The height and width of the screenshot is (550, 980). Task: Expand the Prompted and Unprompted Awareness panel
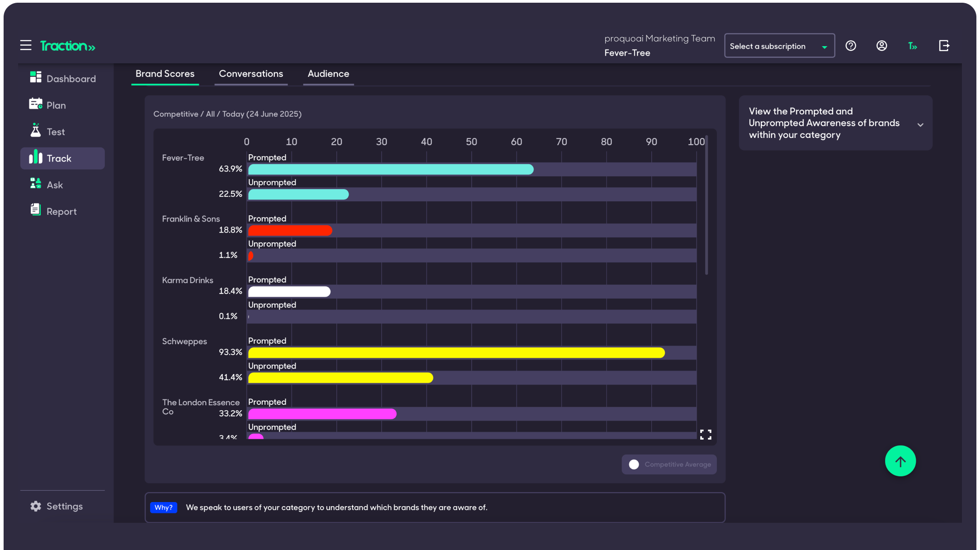coord(835,123)
